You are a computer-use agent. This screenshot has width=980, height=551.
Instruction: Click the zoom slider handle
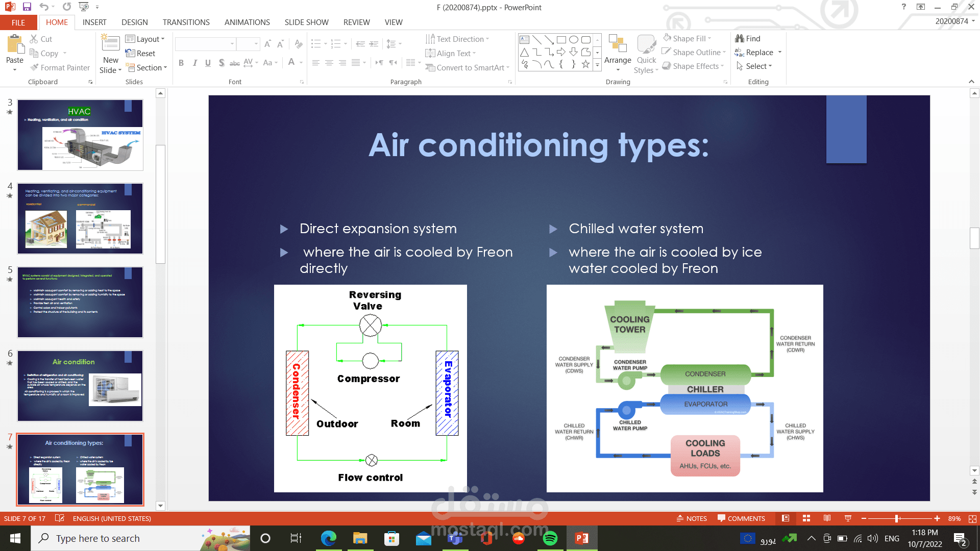897,518
